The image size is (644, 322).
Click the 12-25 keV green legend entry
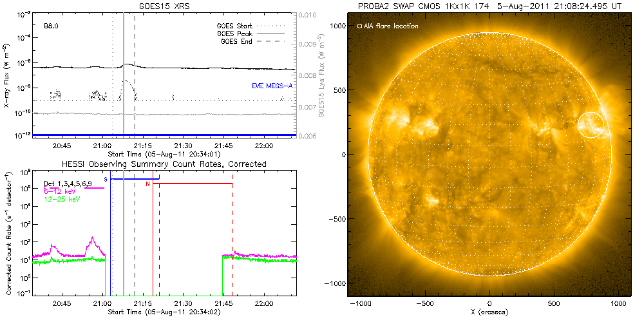62,198
